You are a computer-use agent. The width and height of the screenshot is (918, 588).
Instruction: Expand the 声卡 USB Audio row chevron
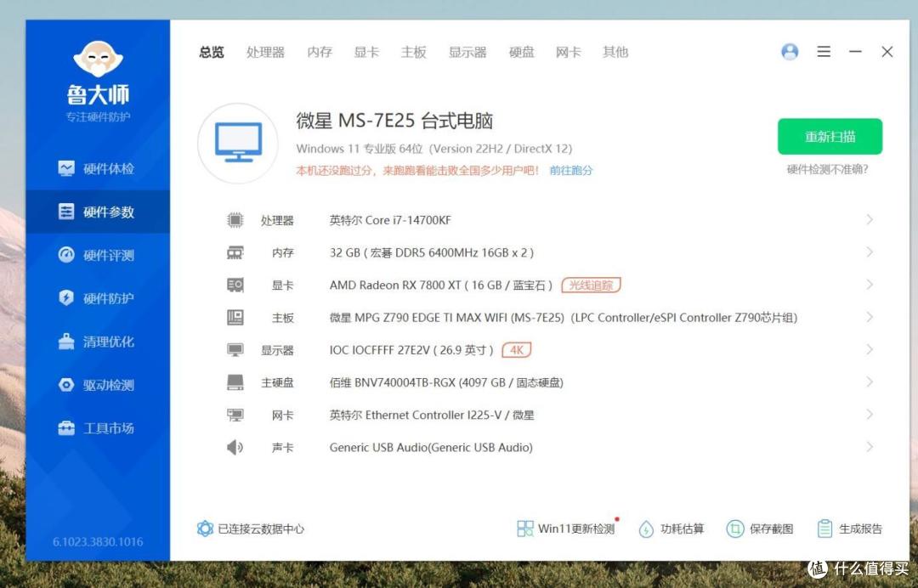(870, 447)
